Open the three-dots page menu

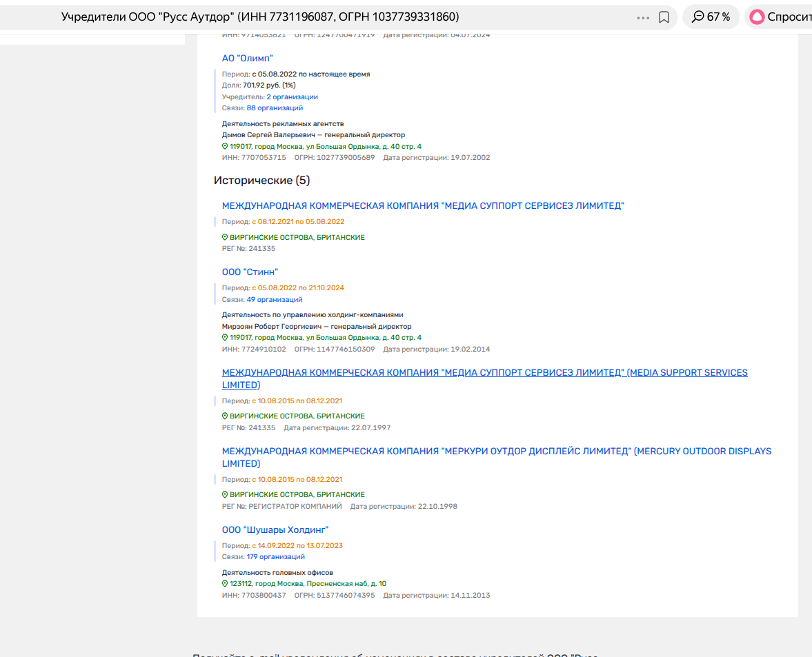(x=643, y=17)
